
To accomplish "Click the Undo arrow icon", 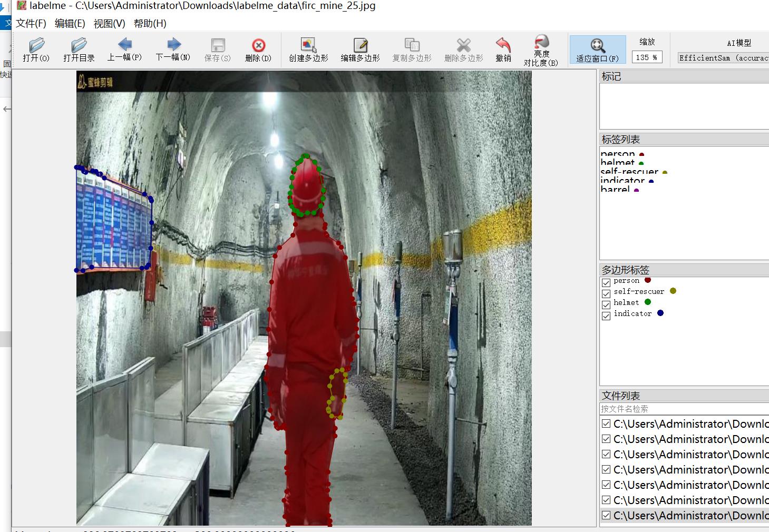I will pos(503,50).
